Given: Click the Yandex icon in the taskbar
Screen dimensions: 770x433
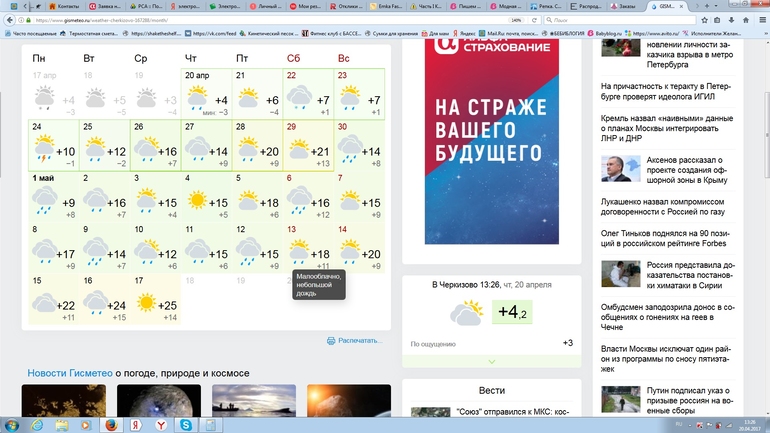Looking at the screenshot, I should (x=136, y=424).
